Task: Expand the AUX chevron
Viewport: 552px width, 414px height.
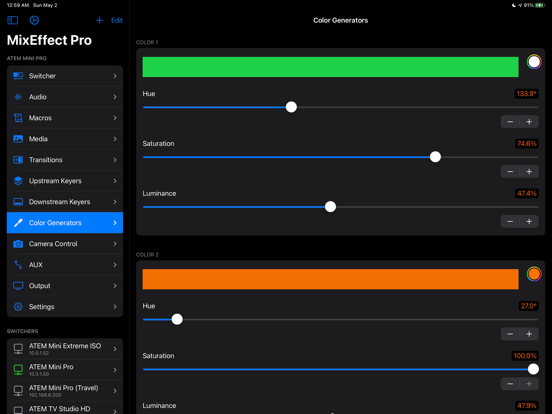Action: click(x=115, y=264)
